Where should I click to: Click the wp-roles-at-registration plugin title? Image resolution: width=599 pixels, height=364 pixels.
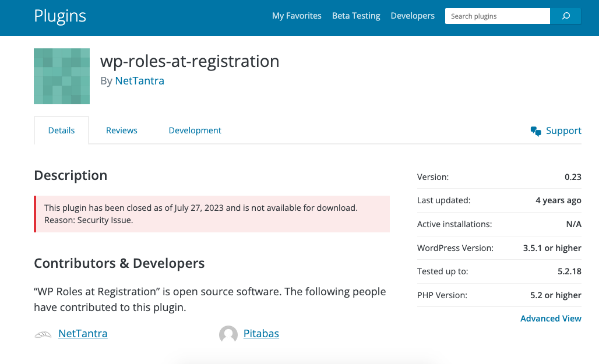click(x=189, y=61)
